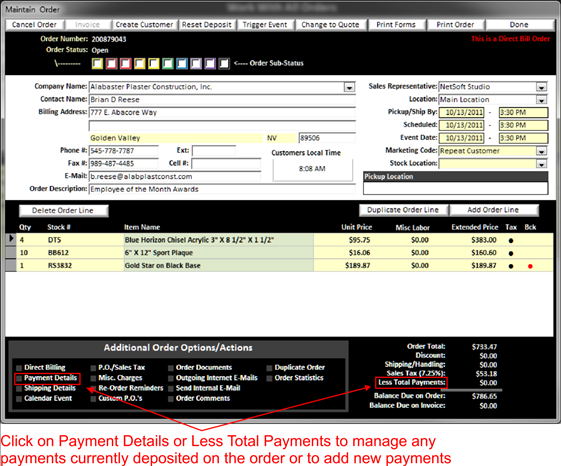
Task: Check the Duplicate Order option
Action: [x=269, y=368]
